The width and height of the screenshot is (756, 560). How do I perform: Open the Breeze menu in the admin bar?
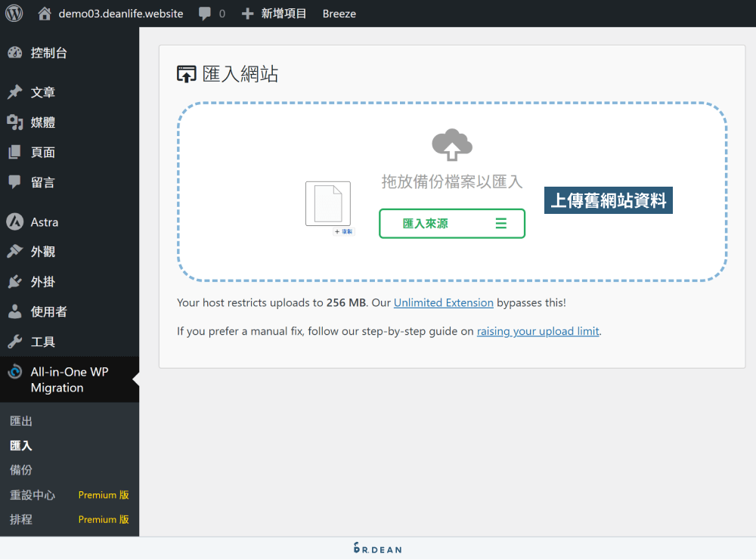[339, 13]
